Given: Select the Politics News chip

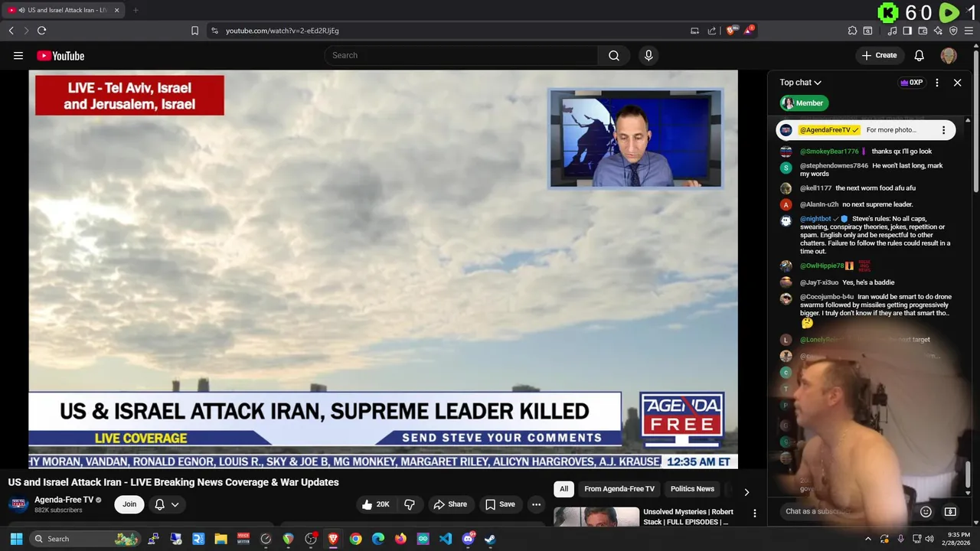Looking at the screenshot, I should click(x=692, y=489).
